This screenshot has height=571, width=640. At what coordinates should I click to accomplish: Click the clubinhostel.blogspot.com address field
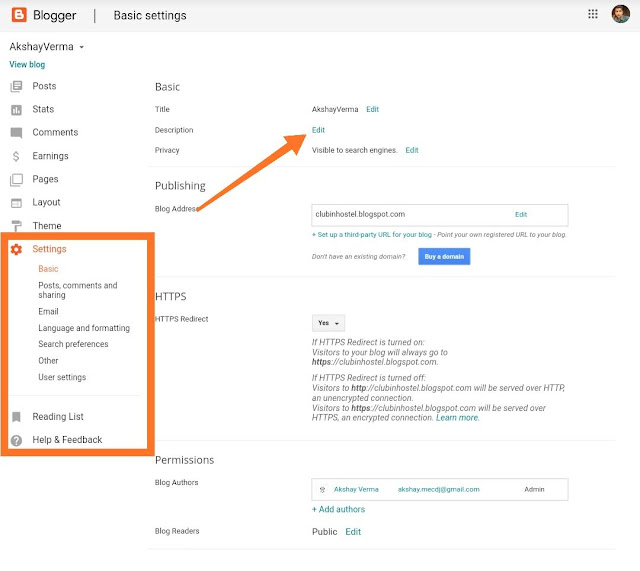click(x=410, y=214)
